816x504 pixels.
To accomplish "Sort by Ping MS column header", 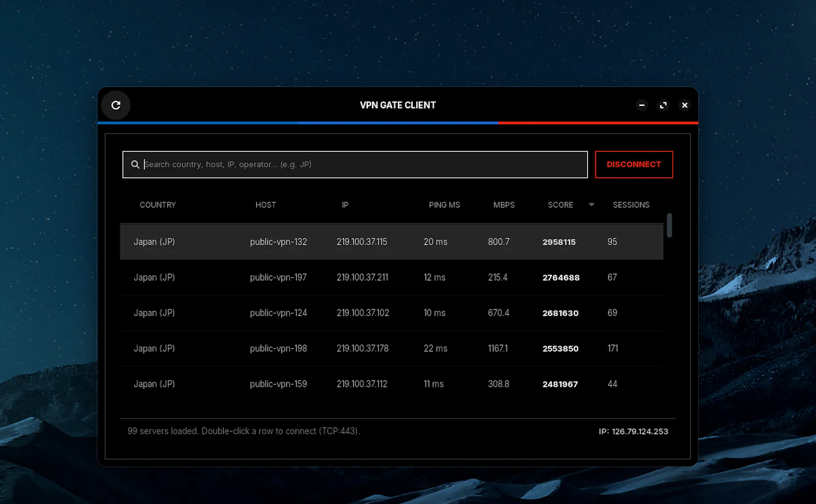I will coord(444,205).
